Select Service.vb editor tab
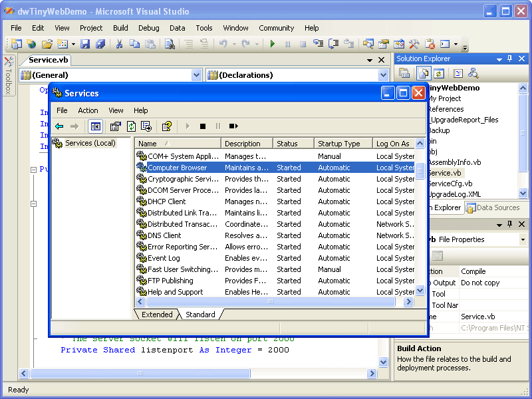The image size is (532, 399). pyautogui.click(x=48, y=60)
